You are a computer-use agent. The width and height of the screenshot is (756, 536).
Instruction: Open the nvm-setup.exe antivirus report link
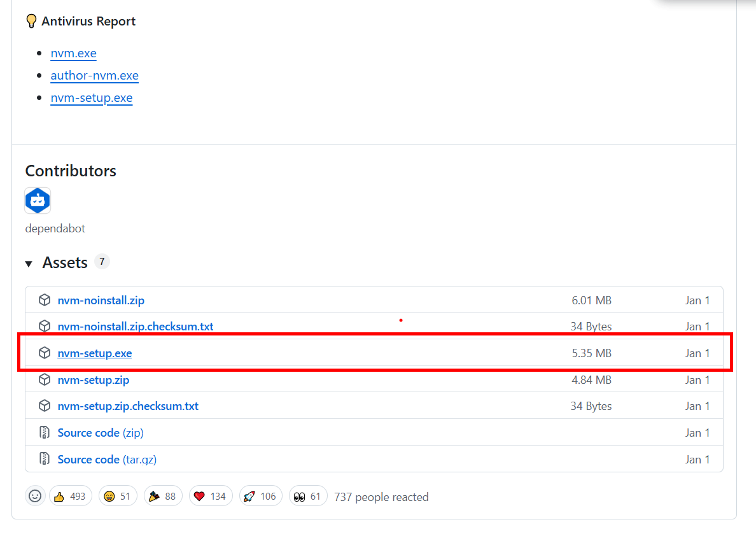pos(92,98)
